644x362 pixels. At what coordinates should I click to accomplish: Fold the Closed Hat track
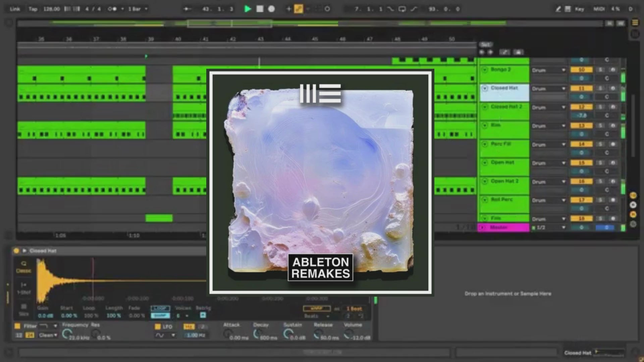click(485, 88)
